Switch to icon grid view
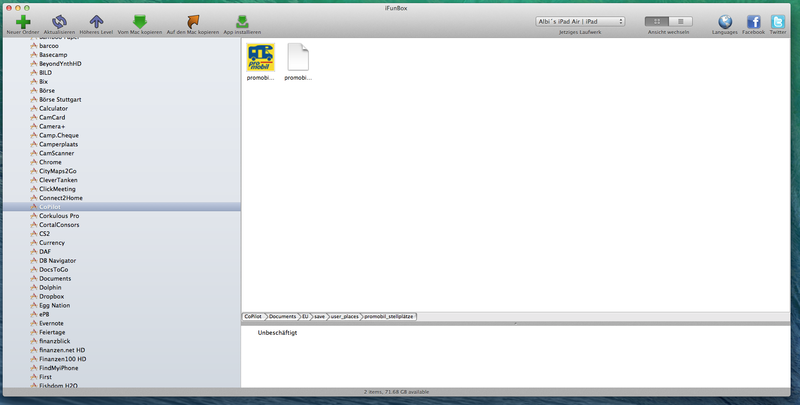The height and width of the screenshot is (405, 800). pyautogui.click(x=657, y=21)
